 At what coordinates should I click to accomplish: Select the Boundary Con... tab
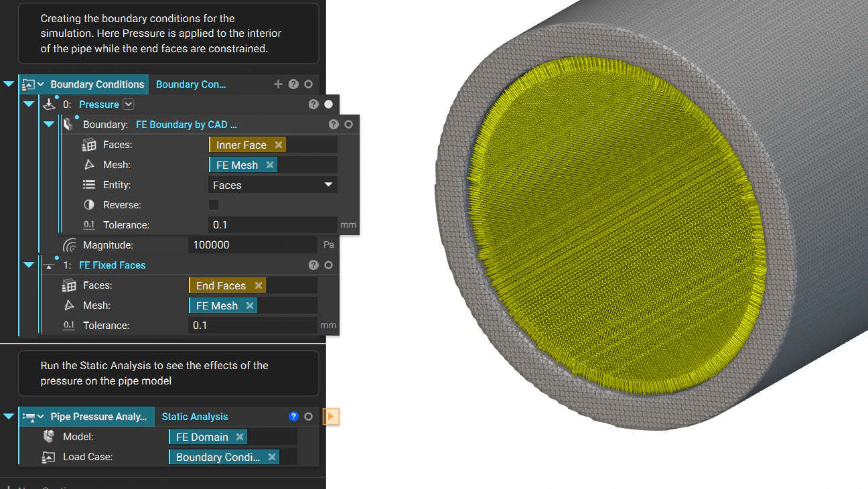pyautogui.click(x=191, y=84)
